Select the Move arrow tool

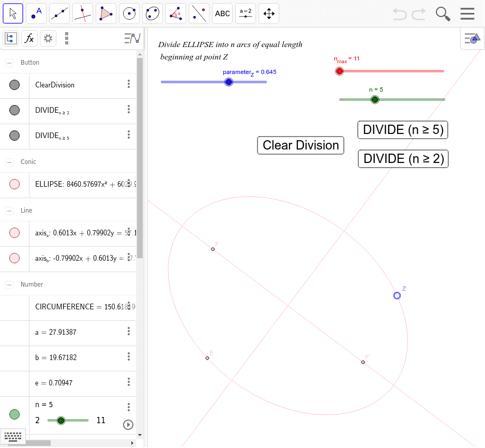coord(13,13)
